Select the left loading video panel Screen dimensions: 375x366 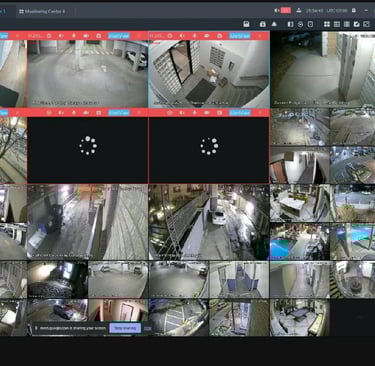point(88,150)
